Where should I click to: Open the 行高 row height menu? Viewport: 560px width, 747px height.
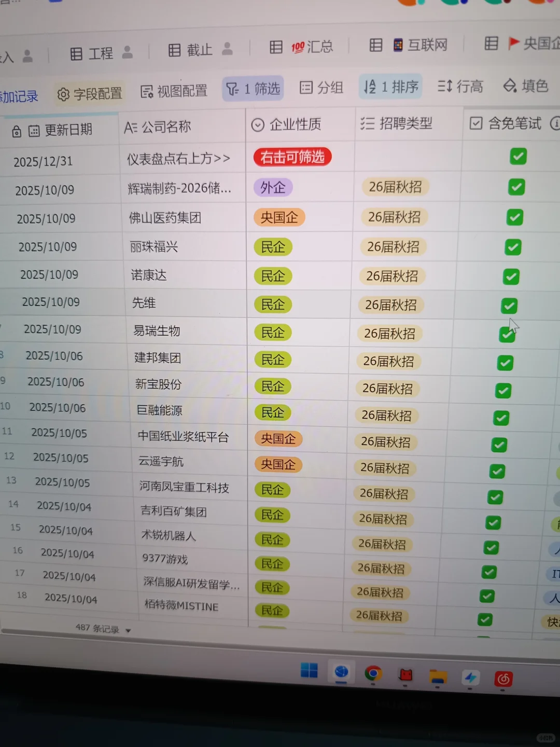460,86
